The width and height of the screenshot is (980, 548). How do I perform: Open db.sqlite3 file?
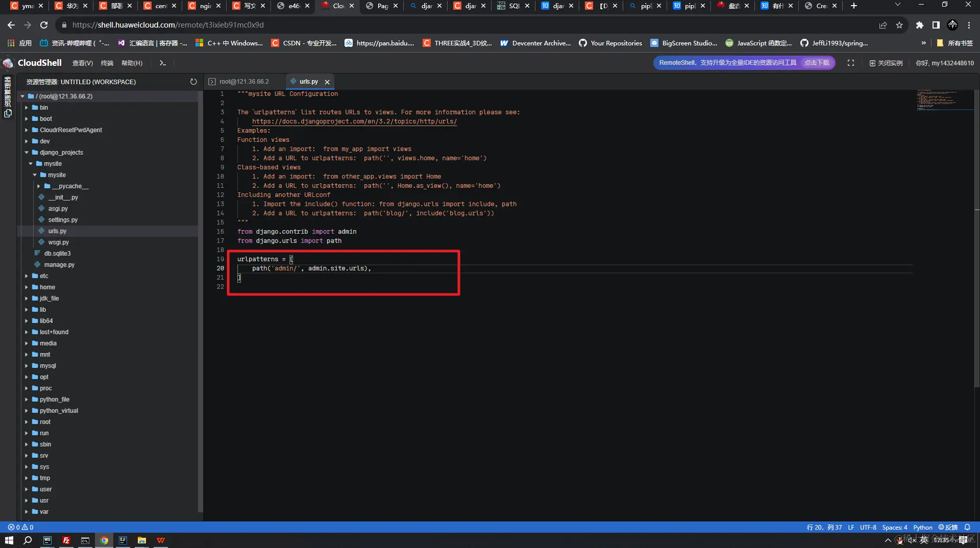(57, 254)
